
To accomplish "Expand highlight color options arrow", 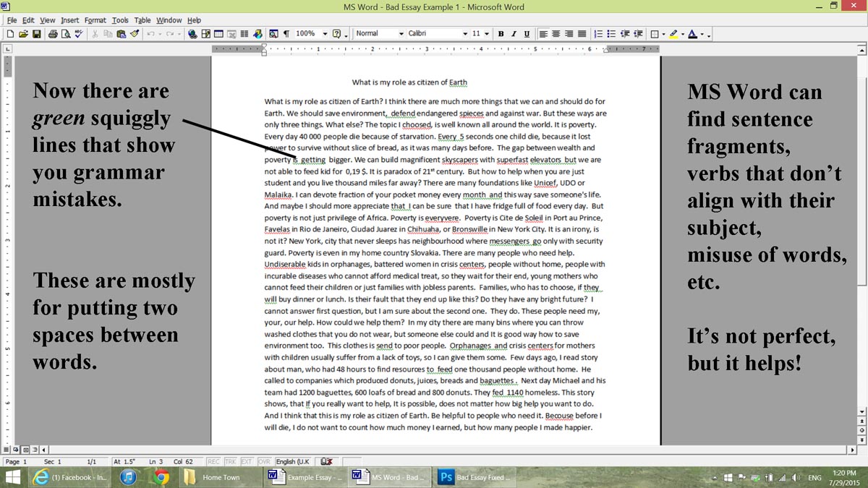I will click(x=682, y=34).
